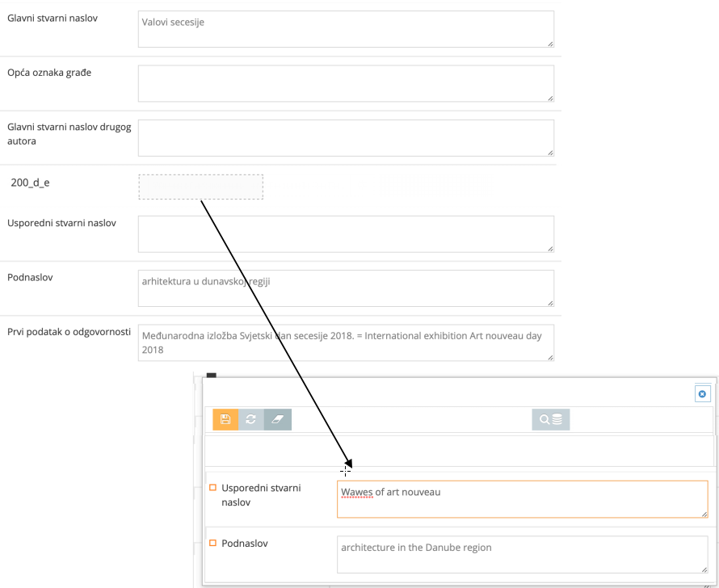Screen dimensions: 719x588
Task: Open the database search button
Action: (x=551, y=419)
